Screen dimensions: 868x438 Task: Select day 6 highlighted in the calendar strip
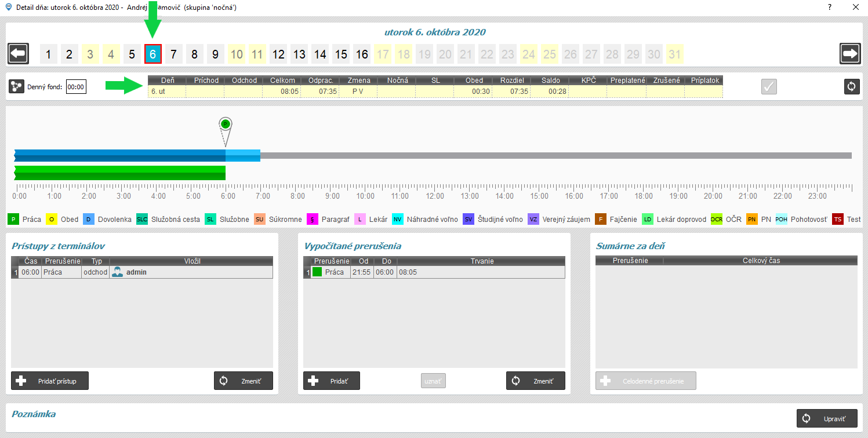coord(153,54)
